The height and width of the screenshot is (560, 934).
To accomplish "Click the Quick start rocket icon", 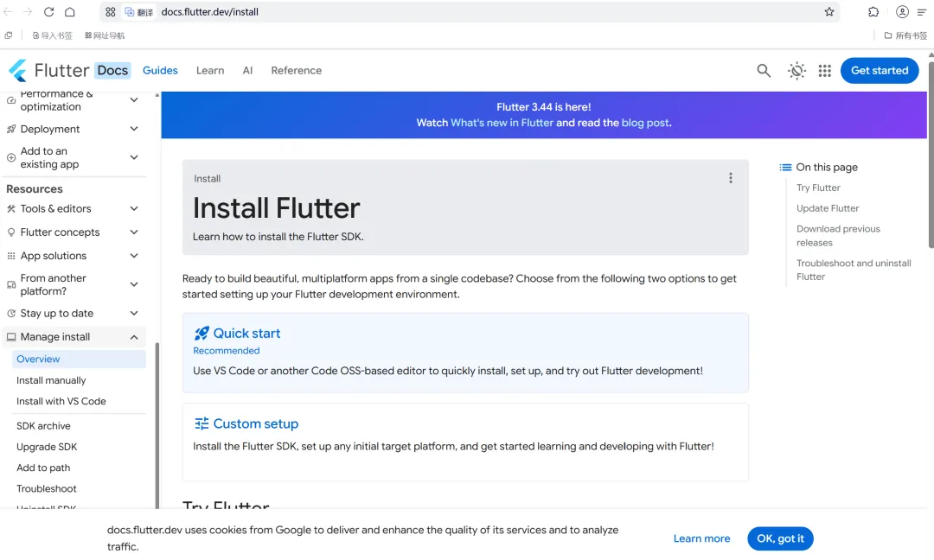I will tap(202, 334).
